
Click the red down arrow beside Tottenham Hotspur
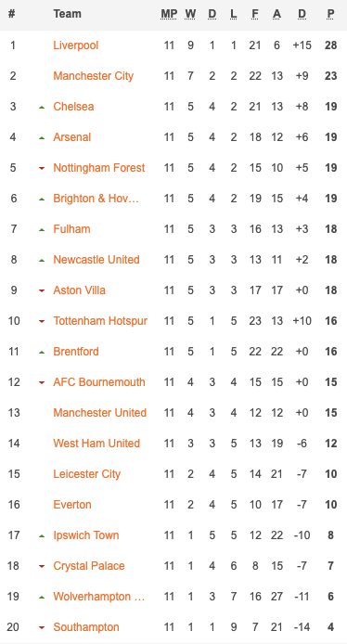42,322
